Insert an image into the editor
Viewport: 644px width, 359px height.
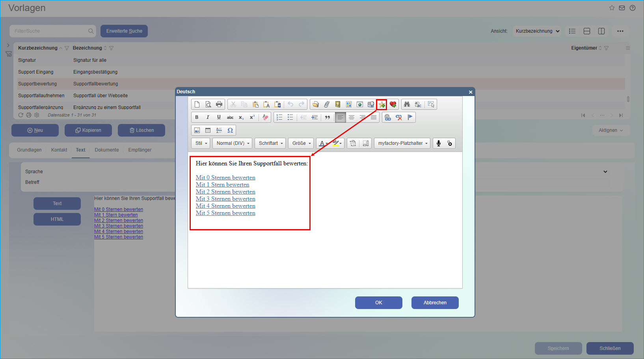197,130
